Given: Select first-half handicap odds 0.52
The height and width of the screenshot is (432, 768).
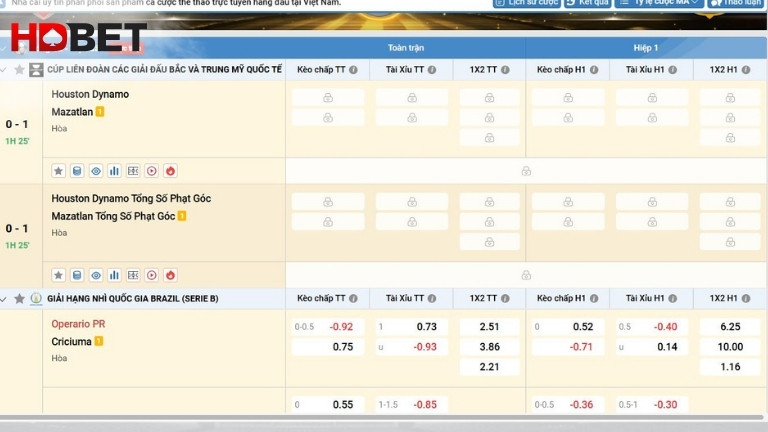Looking at the screenshot, I should (568, 327).
